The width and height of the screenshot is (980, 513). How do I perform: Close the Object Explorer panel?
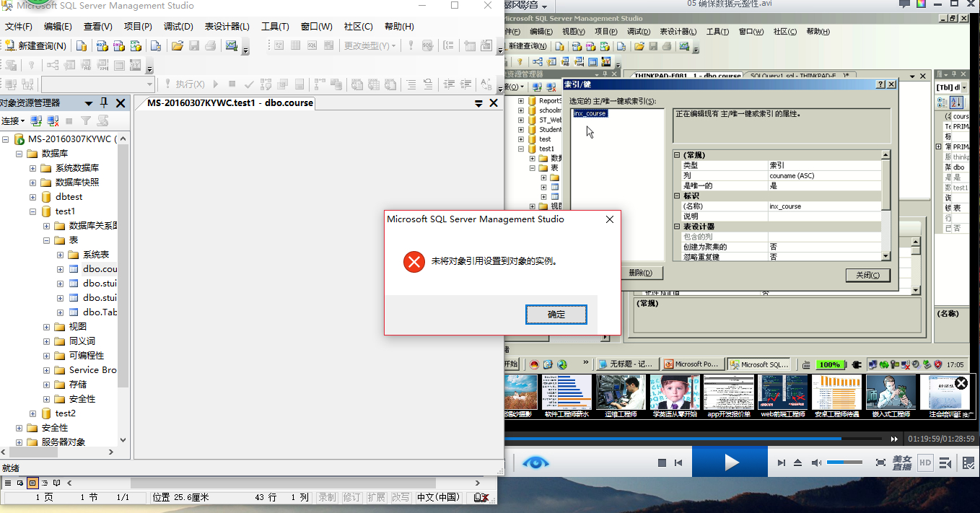[121, 103]
